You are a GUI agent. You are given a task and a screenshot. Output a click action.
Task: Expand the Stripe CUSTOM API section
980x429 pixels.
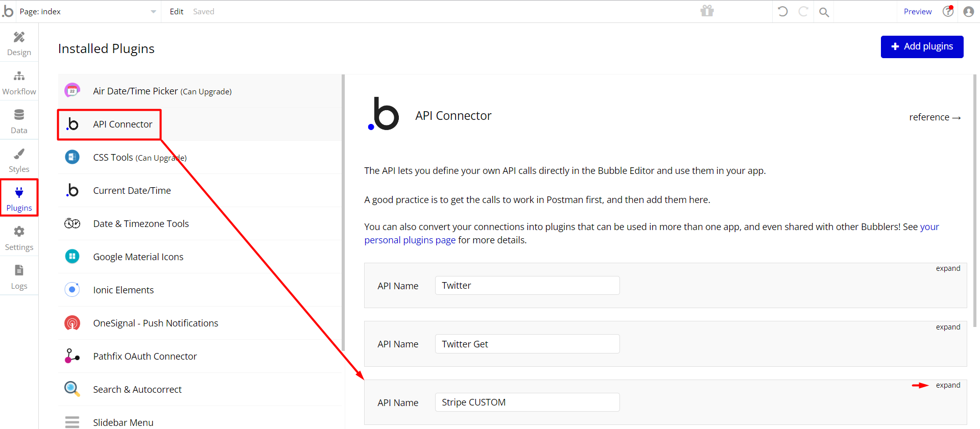[x=948, y=385]
